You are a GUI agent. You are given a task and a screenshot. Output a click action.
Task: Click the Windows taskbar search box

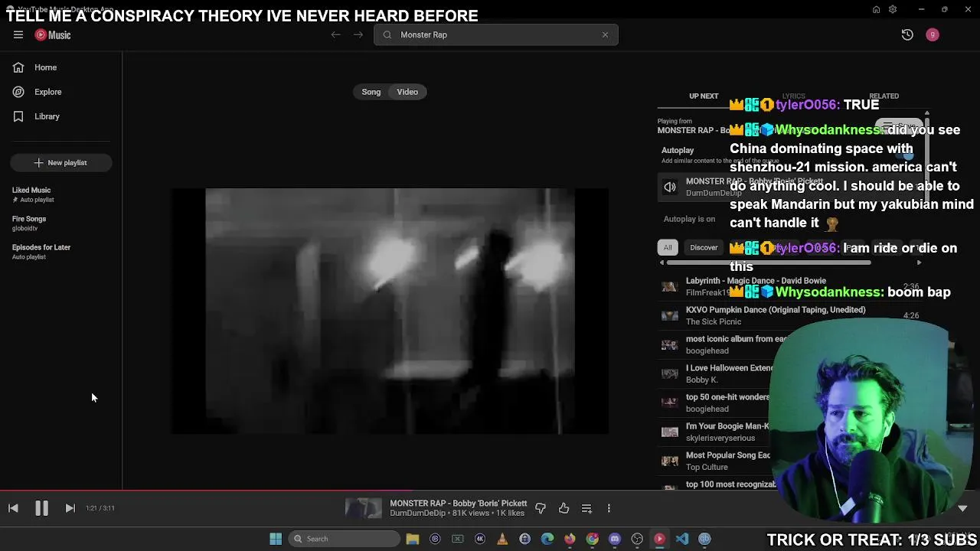[x=344, y=539]
